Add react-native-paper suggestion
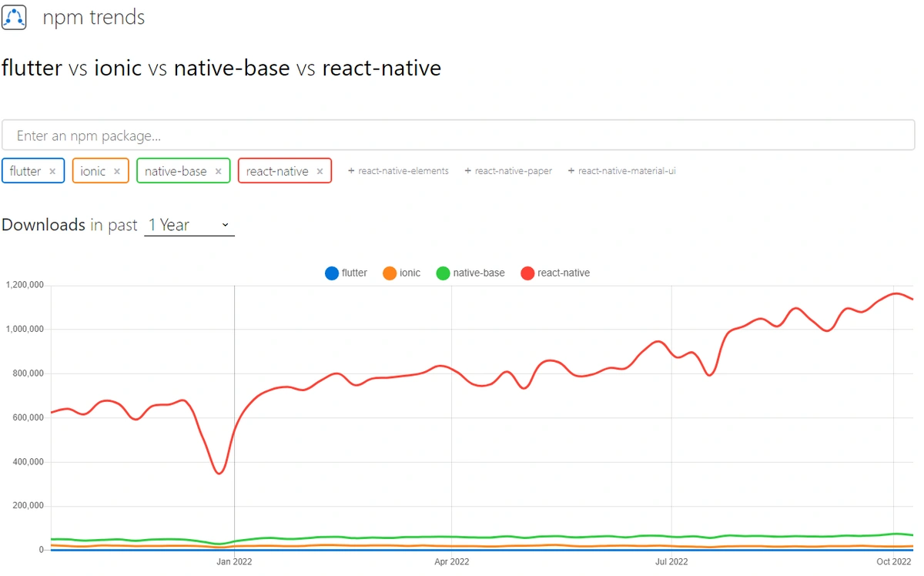Screen dimensions: 924x576 (508, 171)
